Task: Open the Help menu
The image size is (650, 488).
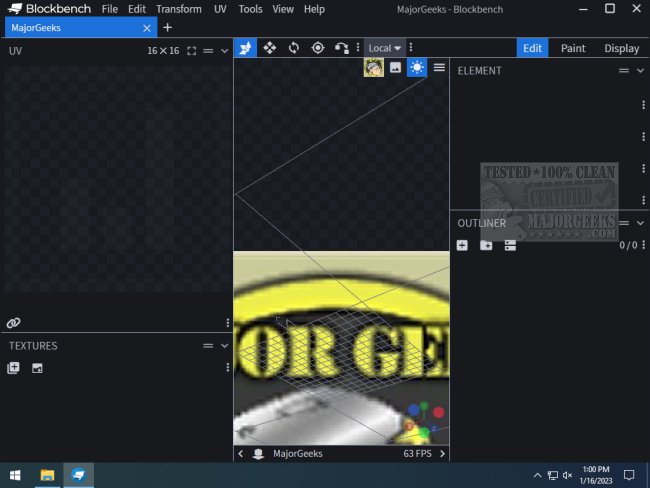Action: (x=314, y=9)
